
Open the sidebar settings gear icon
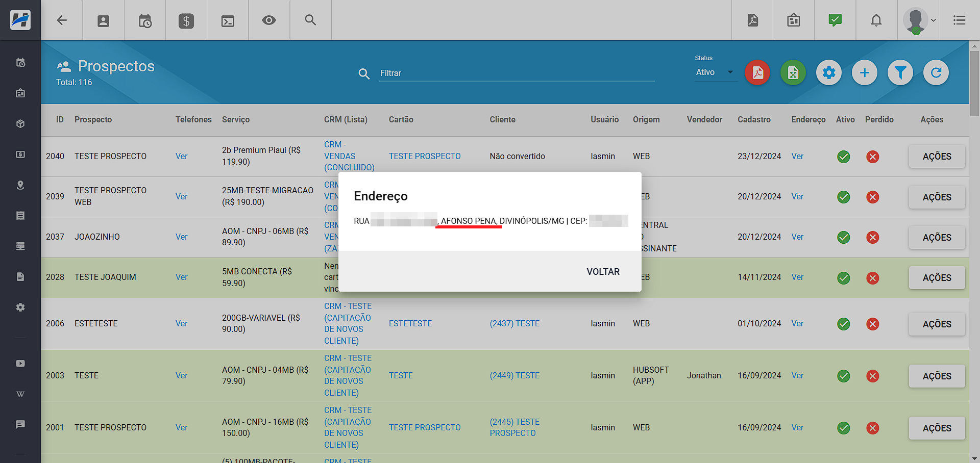point(20,307)
